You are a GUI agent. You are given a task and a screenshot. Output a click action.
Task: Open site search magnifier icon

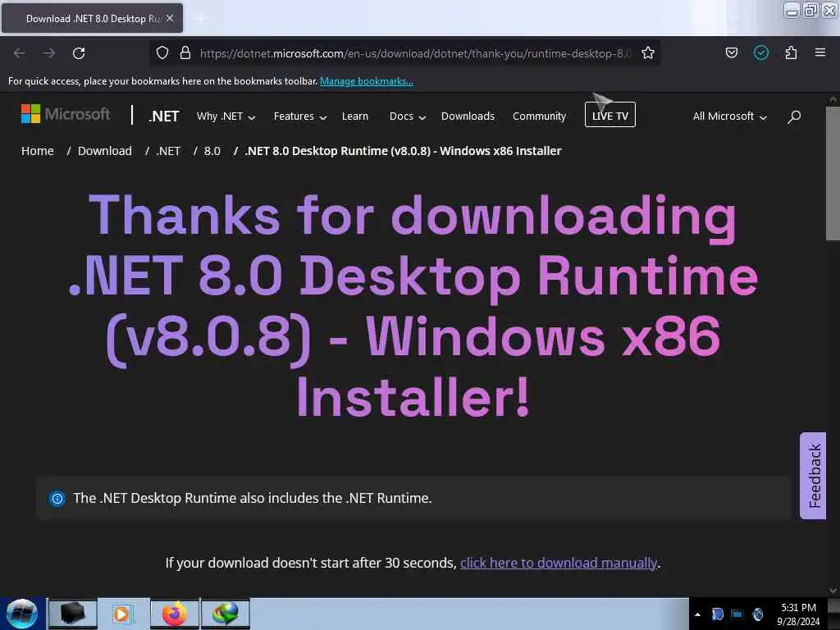point(794,116)
